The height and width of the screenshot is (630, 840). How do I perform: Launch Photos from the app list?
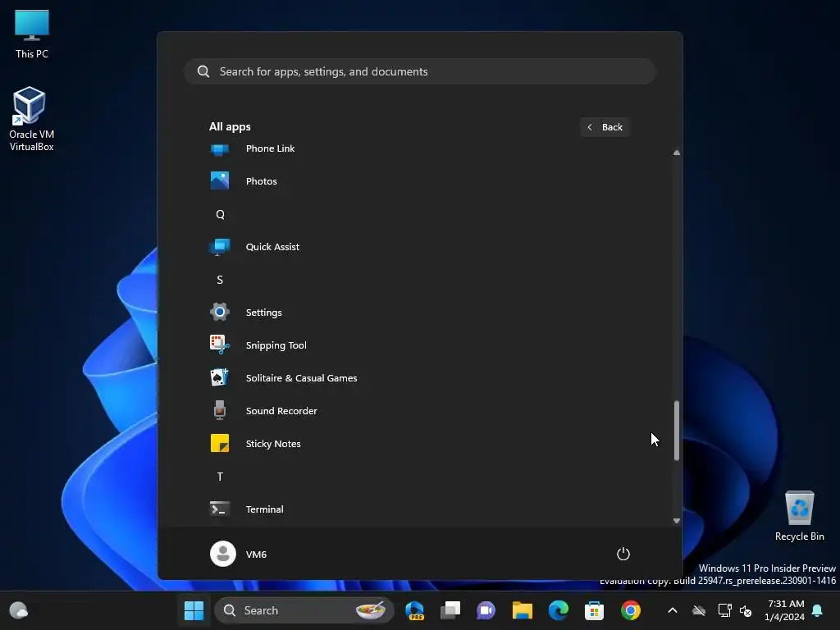[220, 181]
